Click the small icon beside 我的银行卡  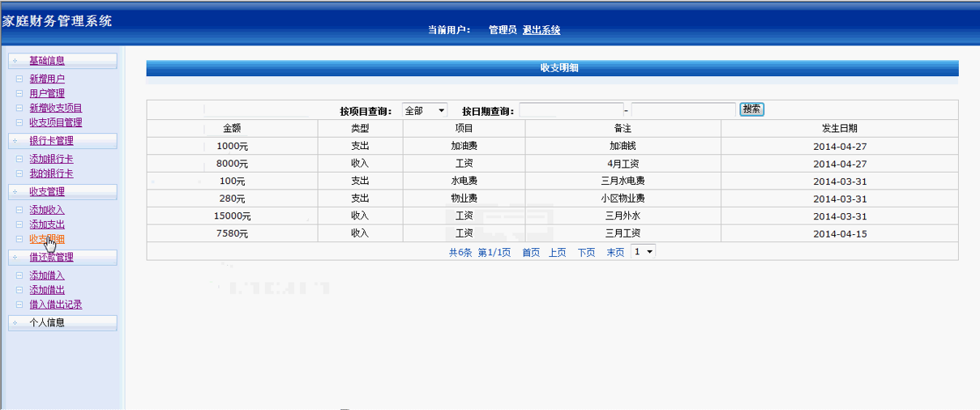[x=19, y=173]
